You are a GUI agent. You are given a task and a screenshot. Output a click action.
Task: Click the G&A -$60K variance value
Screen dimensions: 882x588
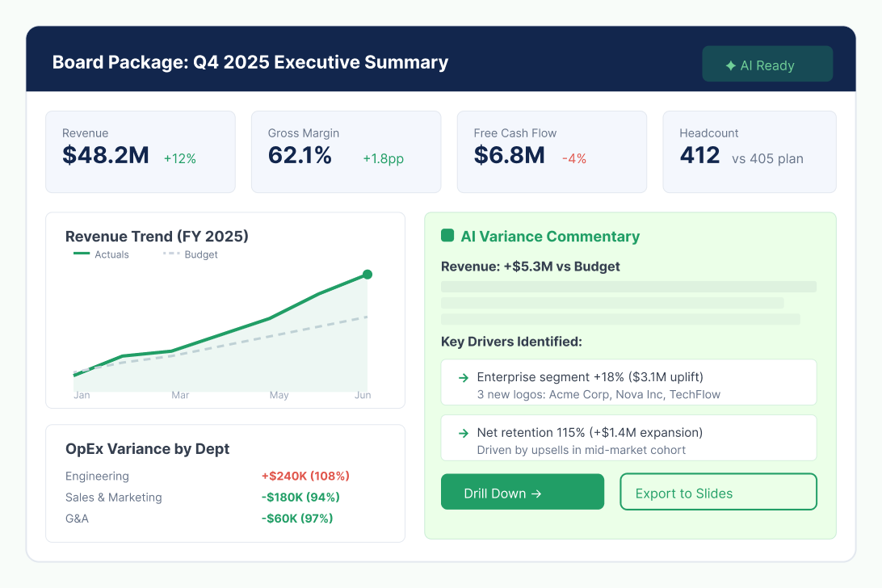(x=297, y=519)
